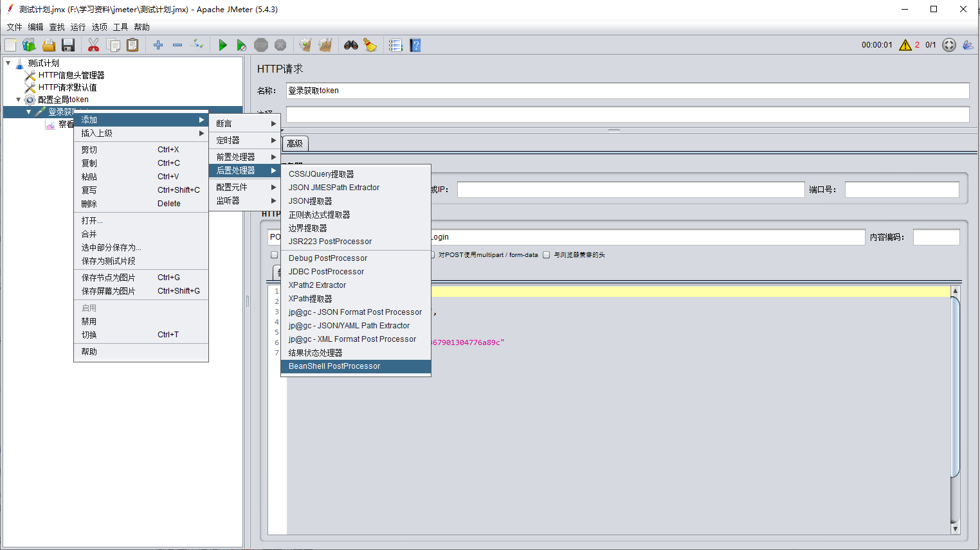
Task: Open the 编辑 menu
Action: coord(35,27)
